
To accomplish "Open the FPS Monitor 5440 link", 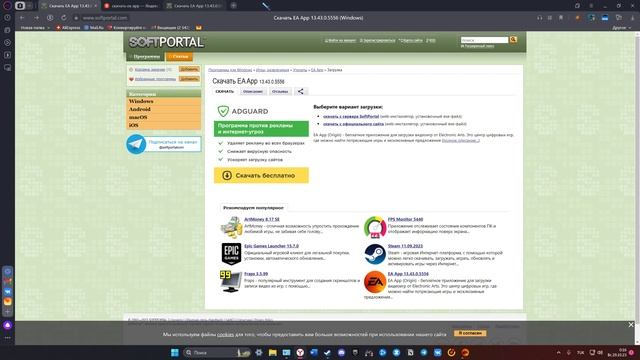I will [405, 219].
